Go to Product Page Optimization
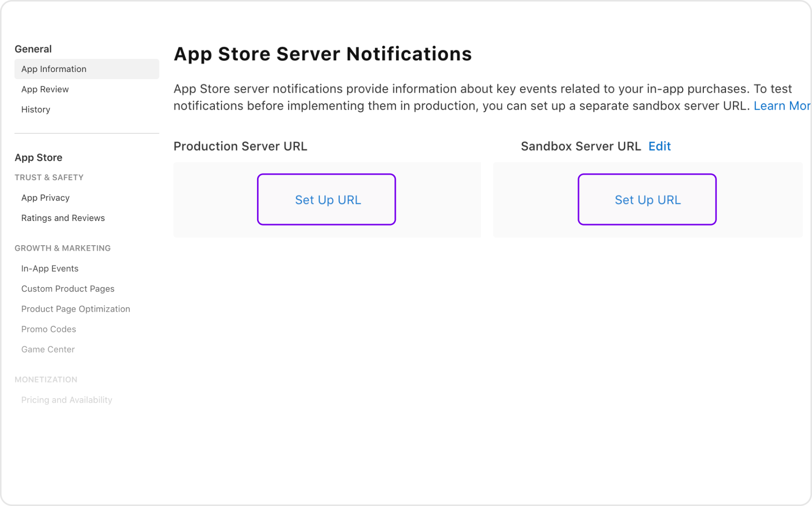812x506 pixels. 75,309
